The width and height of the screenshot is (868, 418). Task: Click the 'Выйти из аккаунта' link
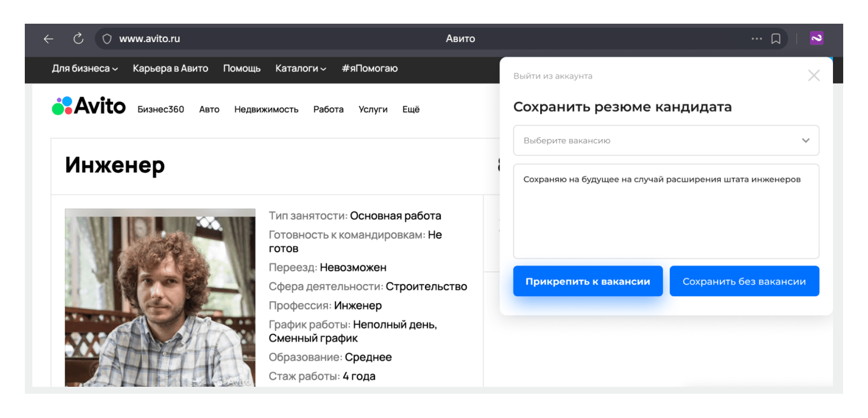553,76
